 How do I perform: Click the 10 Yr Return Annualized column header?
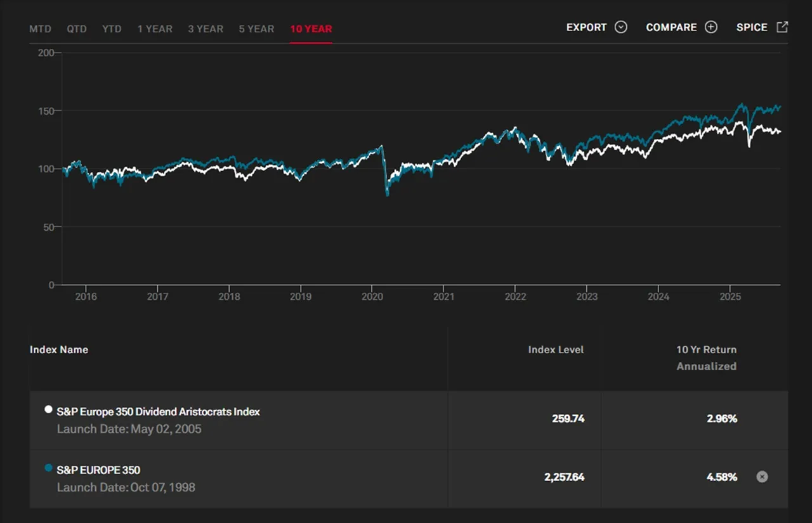point(706,358)
